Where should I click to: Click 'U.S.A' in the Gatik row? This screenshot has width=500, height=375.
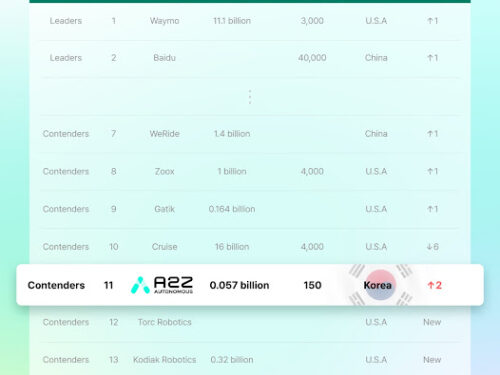(376, 209)
